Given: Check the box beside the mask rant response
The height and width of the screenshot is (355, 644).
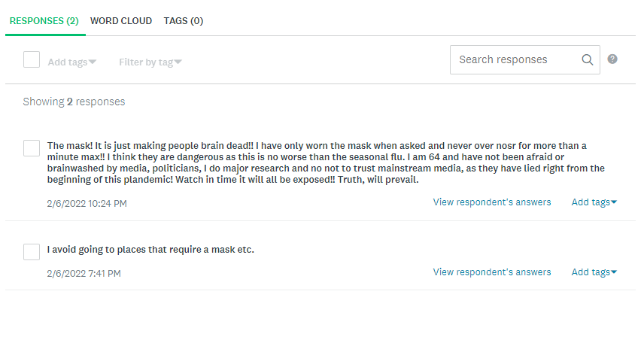Looking at the screenshot, I should pyautogui.click(x=32, y=148).
